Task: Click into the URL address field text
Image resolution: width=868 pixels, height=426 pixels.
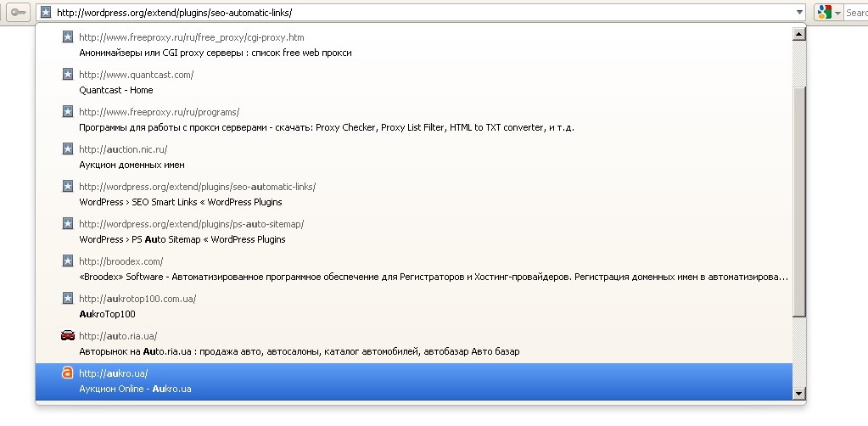Action: click(175, 12)
